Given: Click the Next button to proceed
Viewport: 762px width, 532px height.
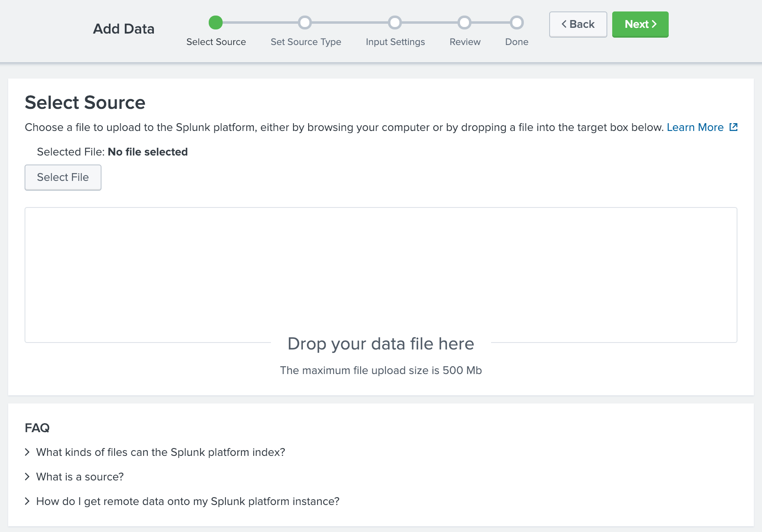Looking at the screenshot, I should pos(640,24).
